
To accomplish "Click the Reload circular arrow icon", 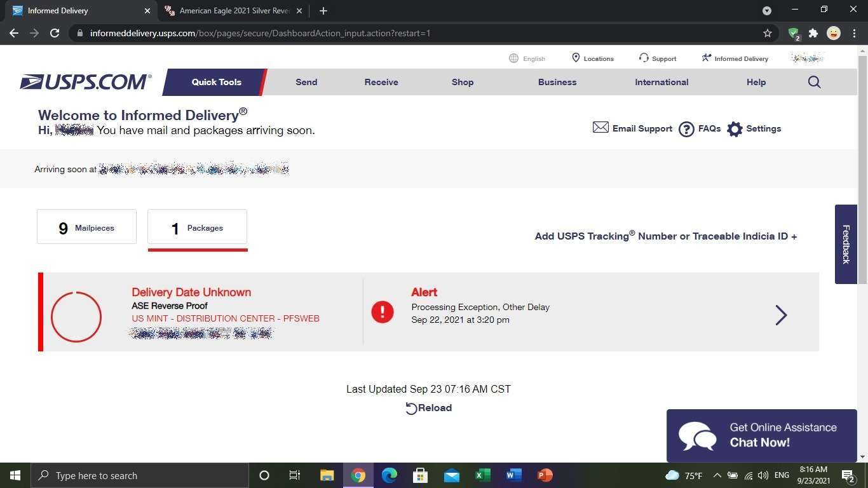I will click(x=411, y=409).
